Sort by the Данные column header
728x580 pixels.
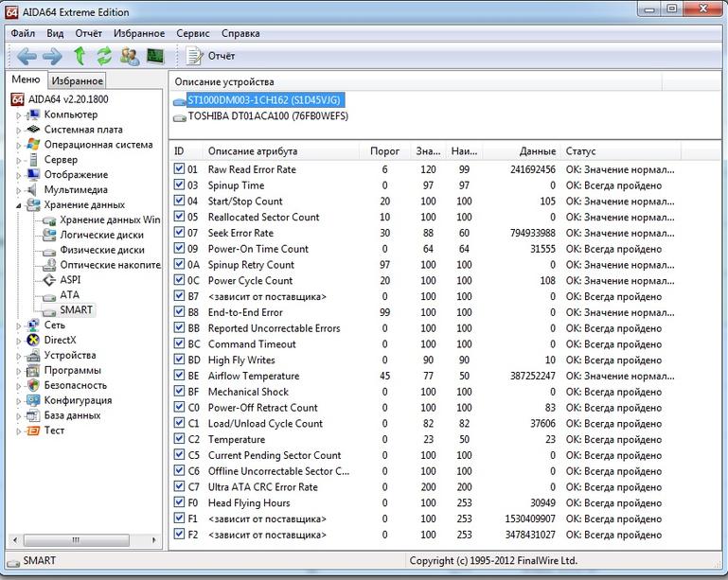pos(522,151)
